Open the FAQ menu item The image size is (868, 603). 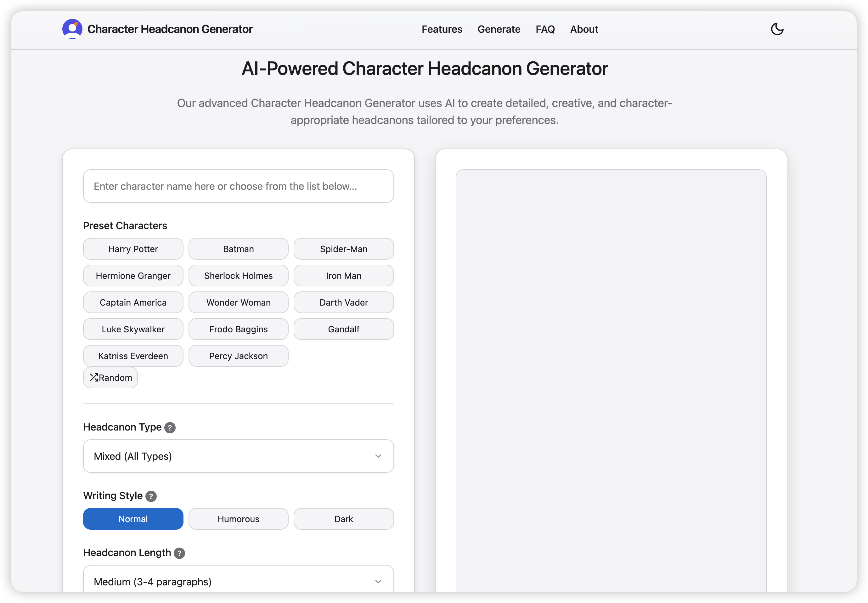coord(545,29)
